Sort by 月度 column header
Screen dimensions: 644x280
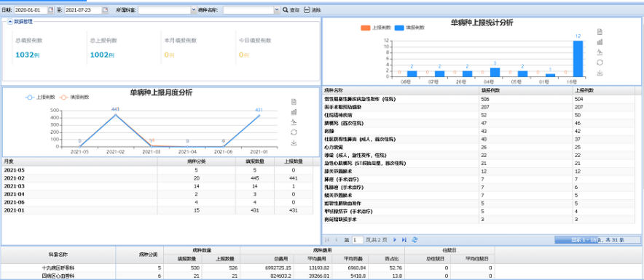click(x=79, y=161)
